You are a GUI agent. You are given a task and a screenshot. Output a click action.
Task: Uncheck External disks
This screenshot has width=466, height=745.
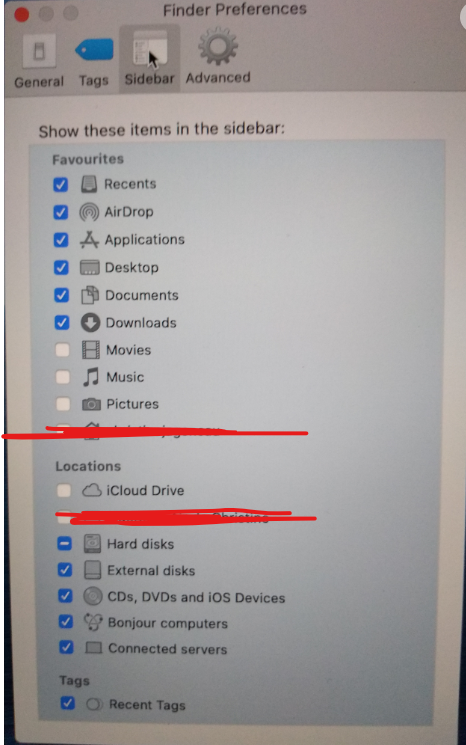coord(65,570)
